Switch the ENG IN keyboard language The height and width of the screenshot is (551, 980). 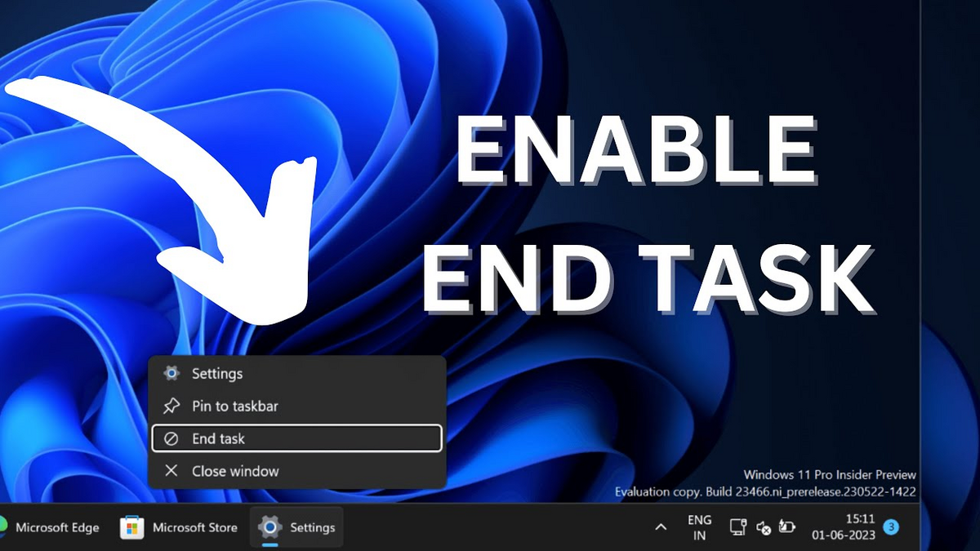click(699, 527)
